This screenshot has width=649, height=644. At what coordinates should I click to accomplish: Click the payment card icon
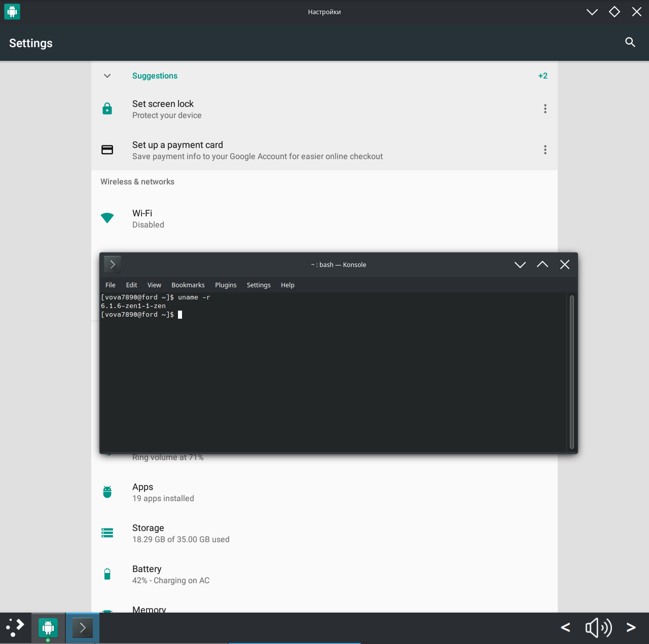tap(107, 149)
